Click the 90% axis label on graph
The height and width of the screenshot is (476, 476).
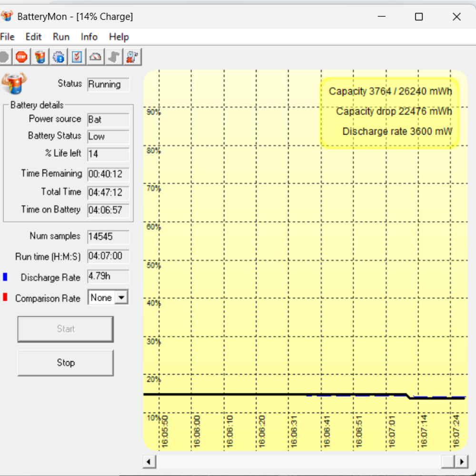[154, 112]
